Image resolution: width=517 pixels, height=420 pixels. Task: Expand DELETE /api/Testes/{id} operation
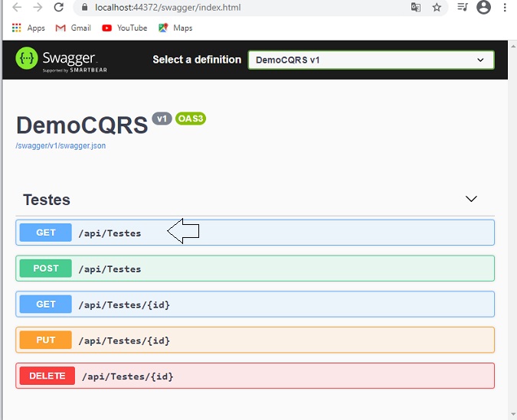[255, 376]
